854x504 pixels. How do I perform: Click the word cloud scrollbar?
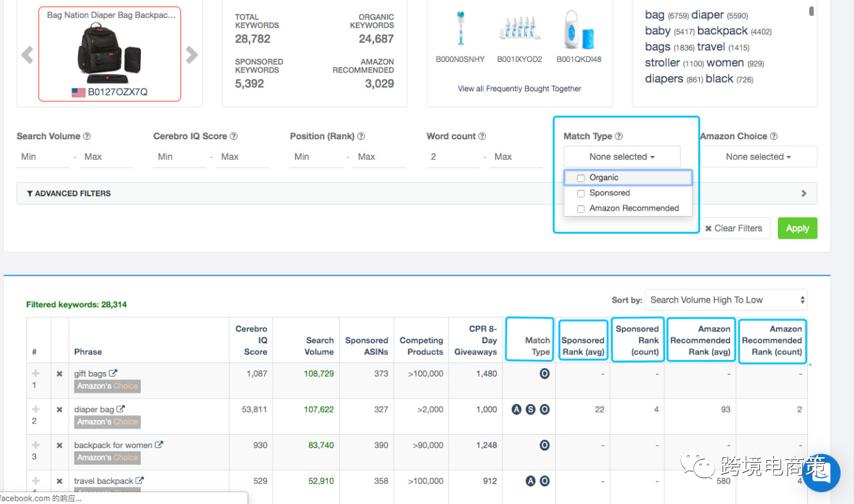click(x=811, y=11)
